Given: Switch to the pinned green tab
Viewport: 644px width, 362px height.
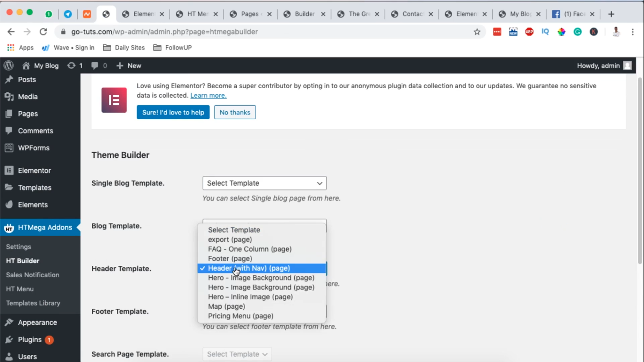Looking at the screenshot, I should pos(49,14).
